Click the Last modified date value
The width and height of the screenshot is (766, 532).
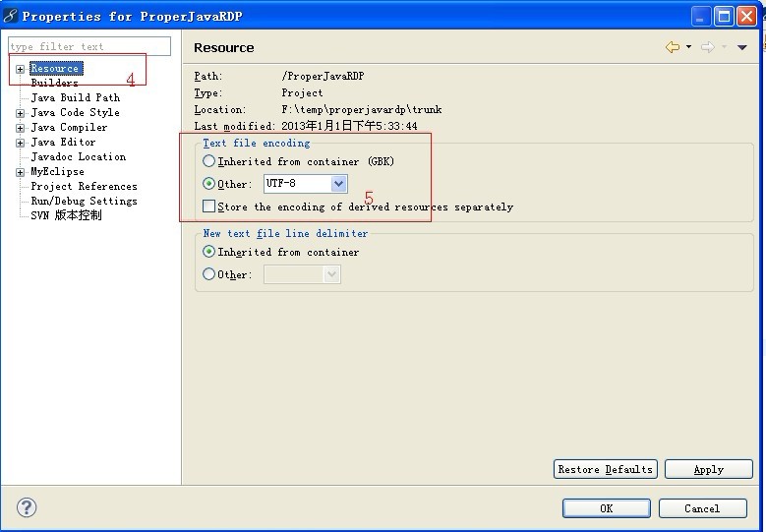[349, 126]
